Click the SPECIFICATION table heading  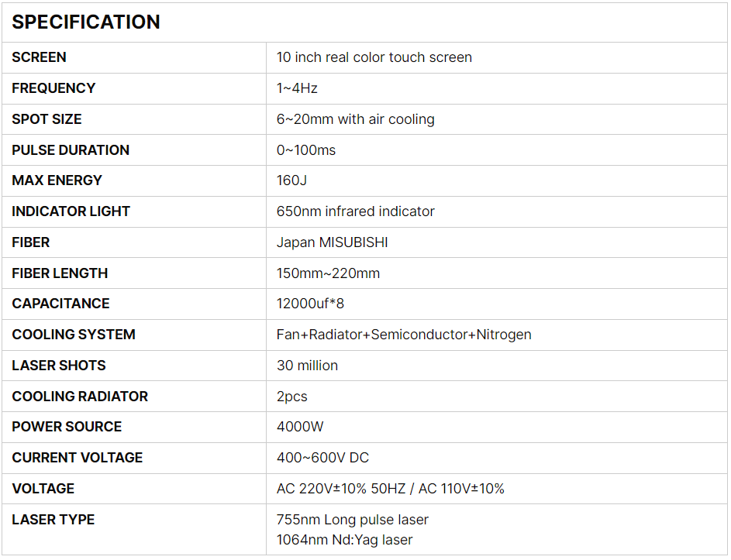pos(86,22)
